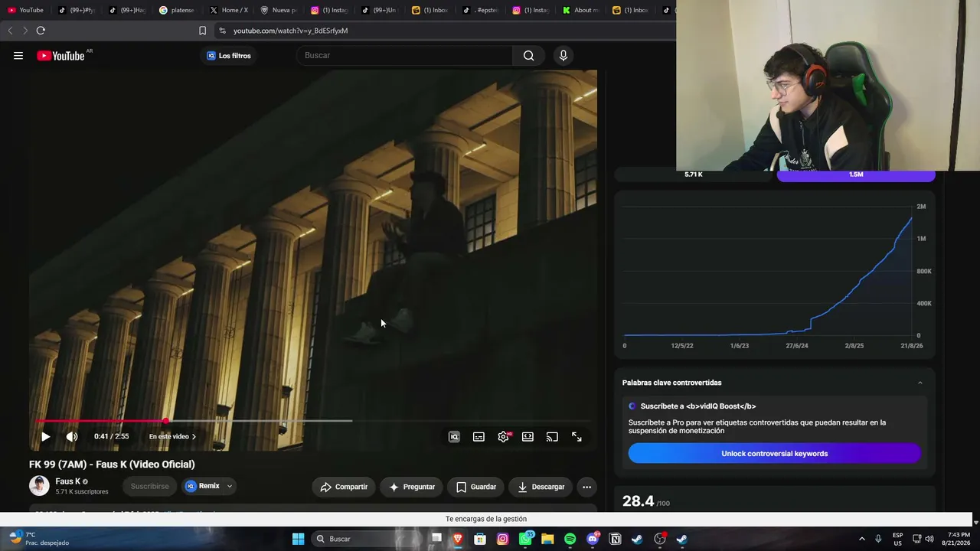
Task: Click the vidIQ Remix button
Action: 202,486
